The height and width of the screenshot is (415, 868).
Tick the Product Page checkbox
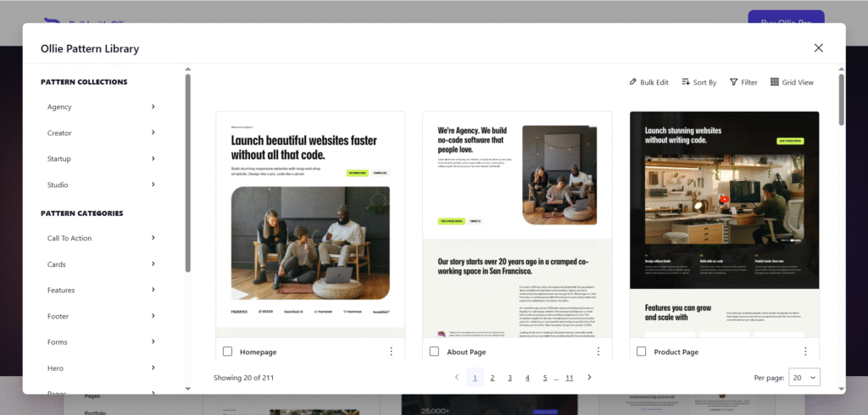coord(641,351)
